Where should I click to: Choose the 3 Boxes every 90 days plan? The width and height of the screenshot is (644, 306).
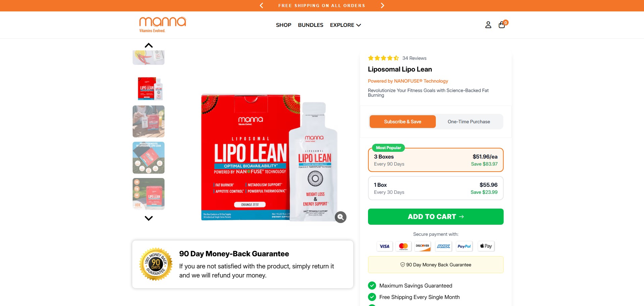point(436,160)
